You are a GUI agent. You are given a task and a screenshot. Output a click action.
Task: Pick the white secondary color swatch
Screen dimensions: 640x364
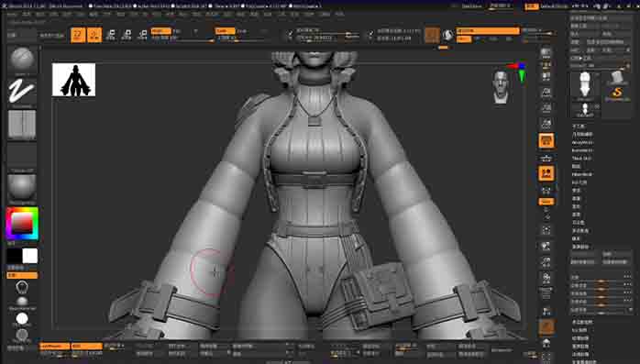tap(29, 256)
